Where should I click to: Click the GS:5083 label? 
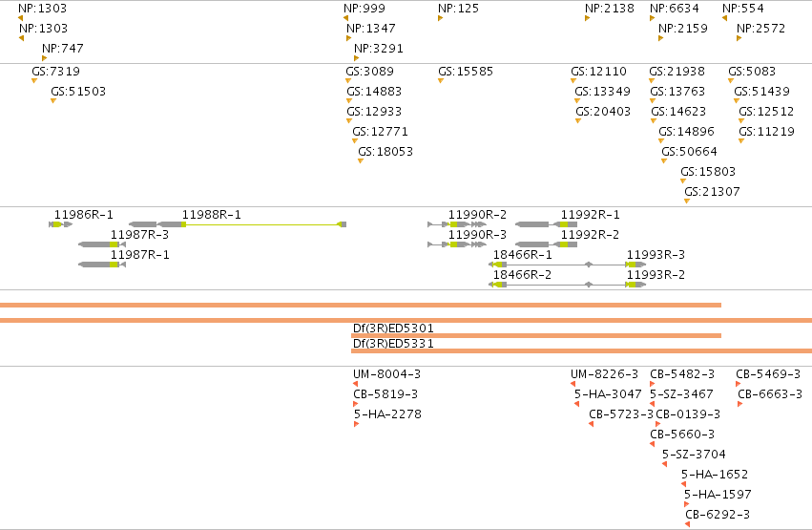coord(752,72)
